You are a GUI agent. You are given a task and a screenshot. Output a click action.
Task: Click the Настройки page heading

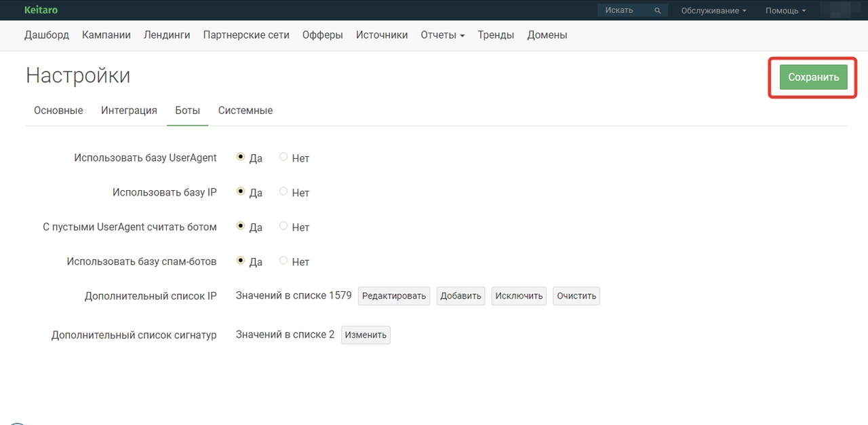tap(78, 75)
